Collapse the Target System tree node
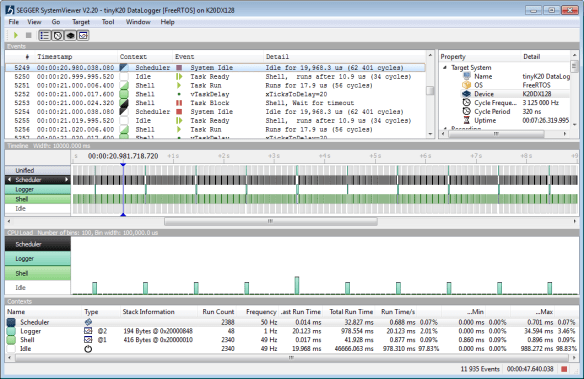The width and height of the screenshot is (584, 379). coord(445,68)
